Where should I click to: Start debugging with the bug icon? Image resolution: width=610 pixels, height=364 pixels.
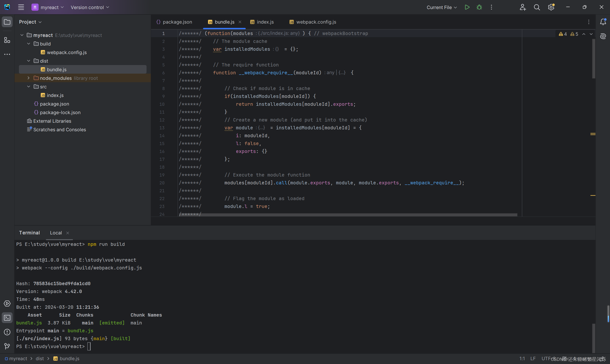pyautogui.click(x=479, y=7)
